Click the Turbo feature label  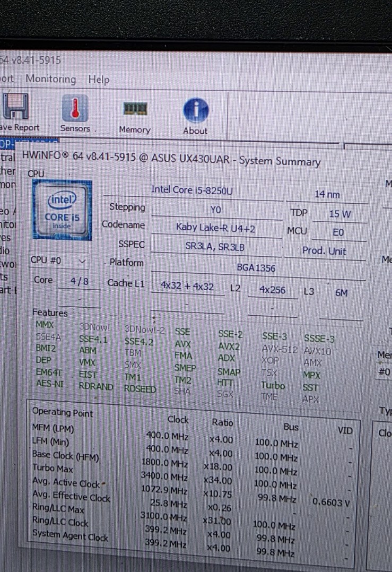273,385
